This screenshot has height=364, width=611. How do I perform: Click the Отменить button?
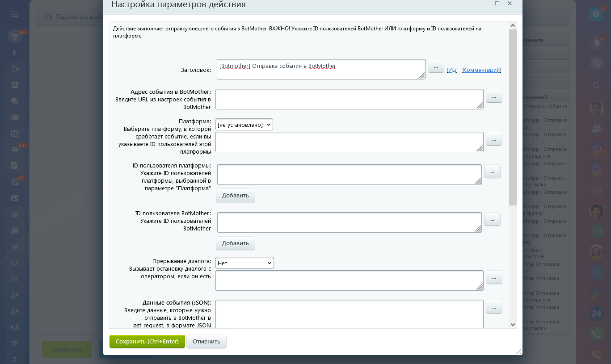tap(206, 342)
